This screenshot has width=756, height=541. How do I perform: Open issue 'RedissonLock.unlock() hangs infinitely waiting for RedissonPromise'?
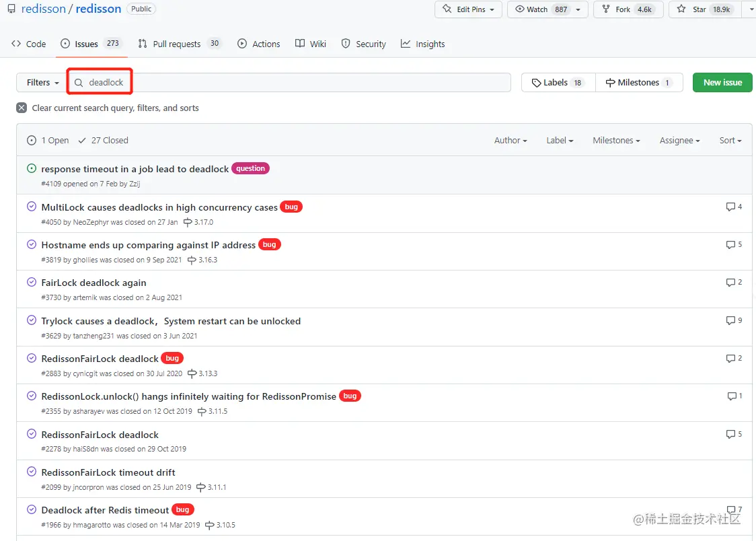point(189,396)
